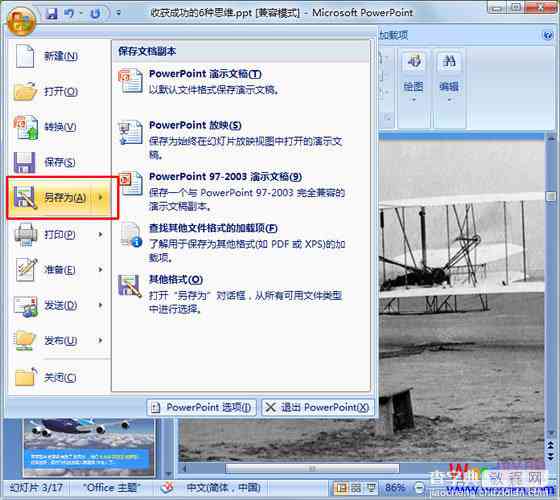560x500 pixels.
Task: Click the round Office button
Action: coord(21,21)
